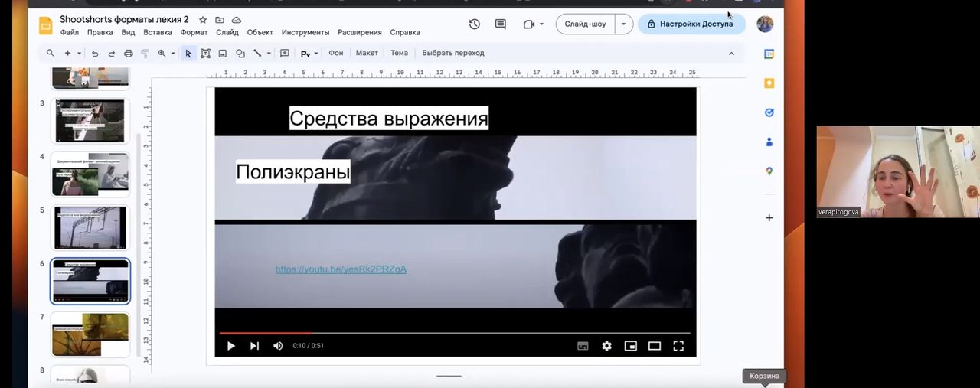Open the Слайд menu
980x388 pixels.
(x=227, y=32)
